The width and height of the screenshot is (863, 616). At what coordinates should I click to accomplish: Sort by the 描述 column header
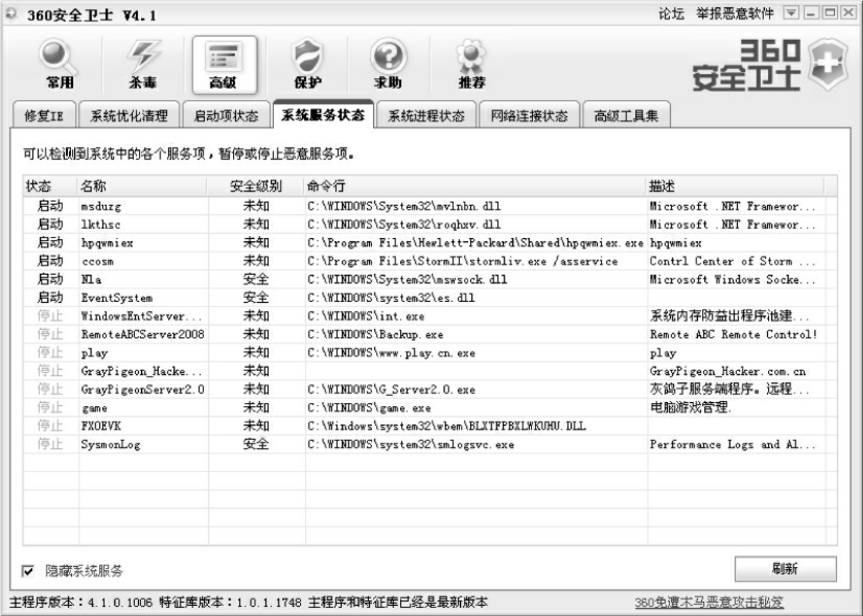736,186
